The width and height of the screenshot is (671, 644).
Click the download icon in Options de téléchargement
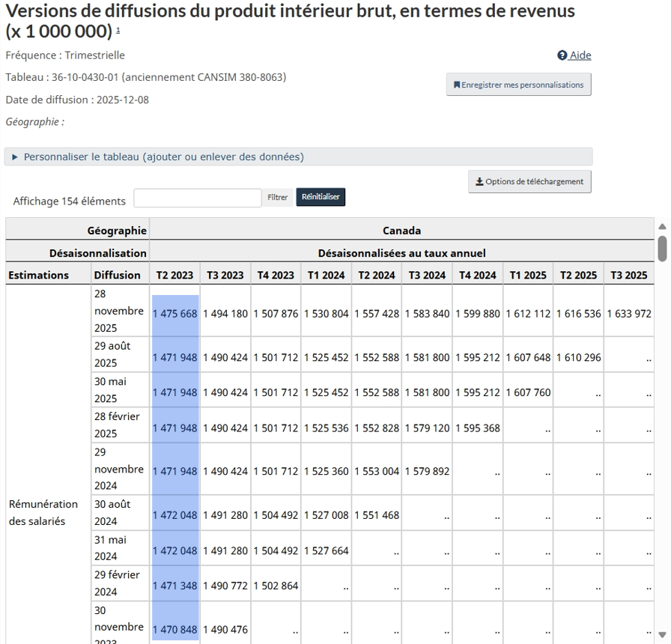click(479, 182)
